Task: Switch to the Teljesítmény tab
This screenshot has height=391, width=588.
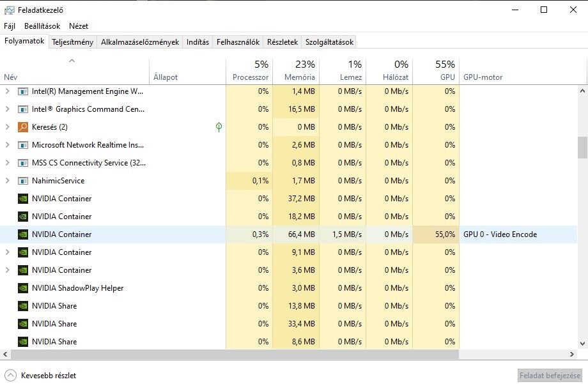Action: 72,42
